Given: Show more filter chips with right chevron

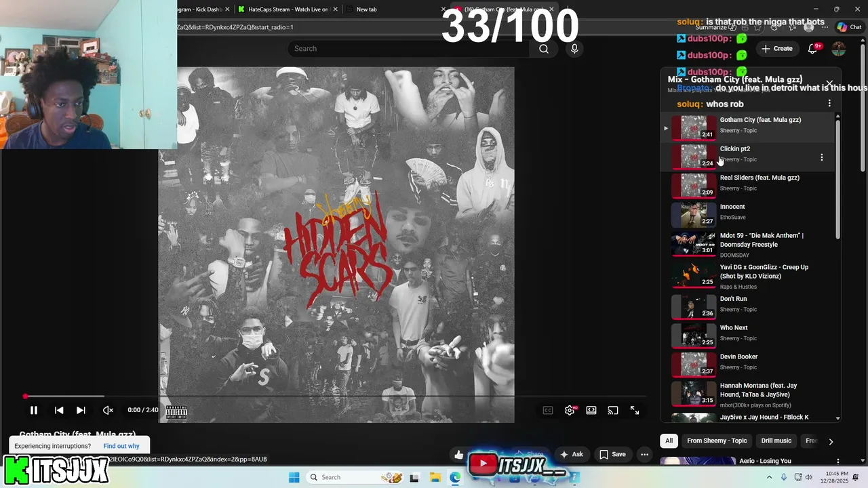Looking at the screenshot, I should click(831, 441).
